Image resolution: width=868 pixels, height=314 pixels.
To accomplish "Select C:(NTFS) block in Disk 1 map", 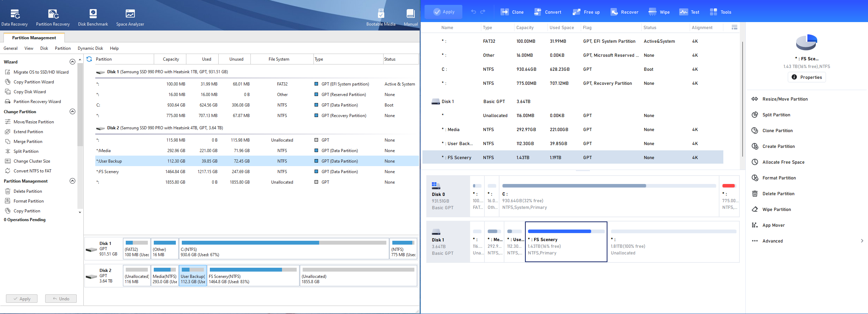I will coord(284,249).
